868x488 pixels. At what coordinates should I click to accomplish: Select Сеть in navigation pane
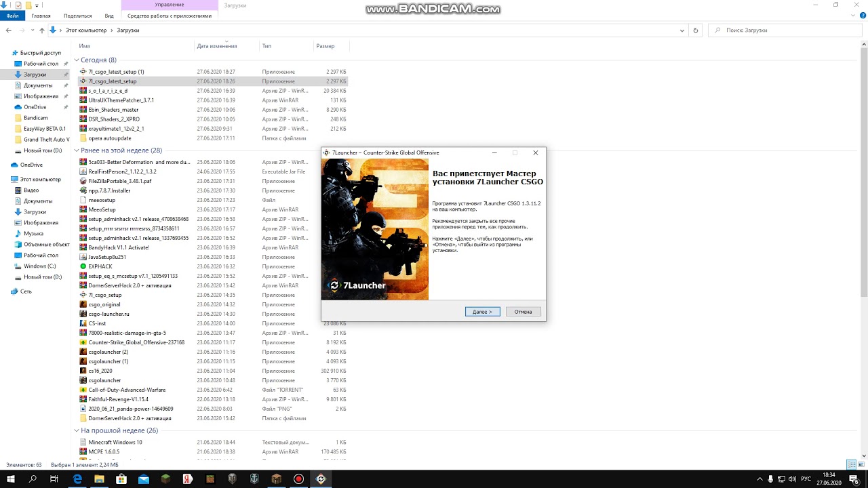click(x=26, y=291)
